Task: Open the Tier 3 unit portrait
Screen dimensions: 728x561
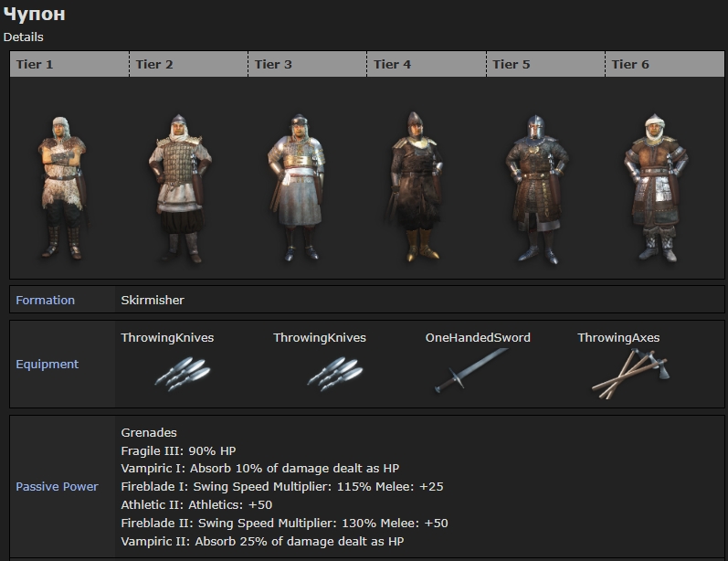Action: pos(300,188)
